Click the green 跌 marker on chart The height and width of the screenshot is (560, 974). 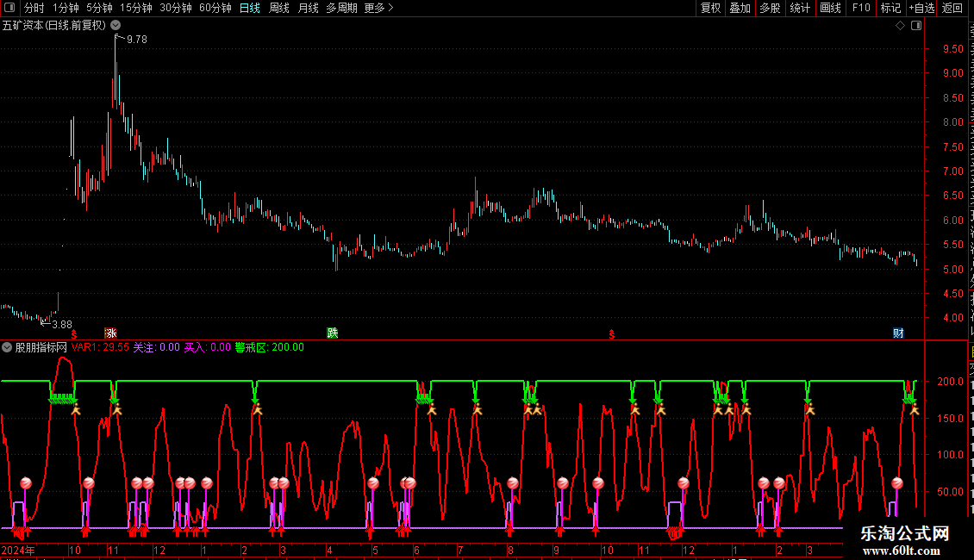pos(333,333)
